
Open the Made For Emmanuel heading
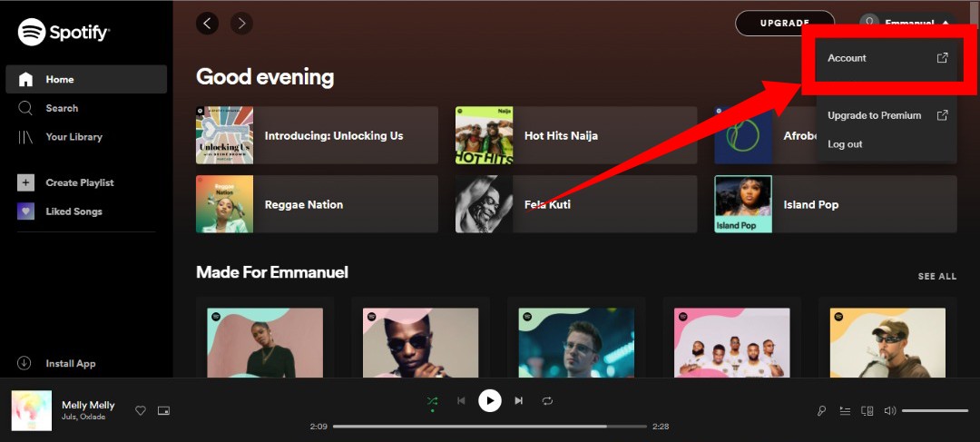tap(272, 272)
